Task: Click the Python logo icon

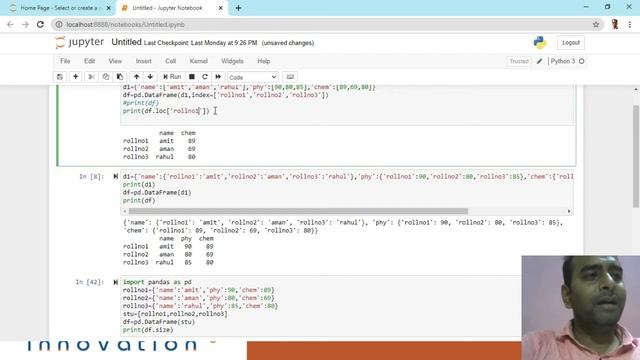Action: [540, 42]
